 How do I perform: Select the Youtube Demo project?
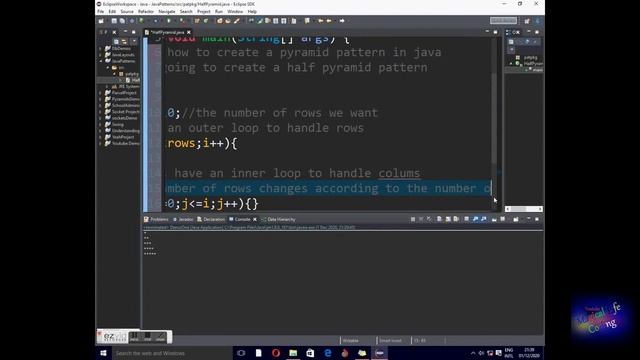tap(122, 143)
